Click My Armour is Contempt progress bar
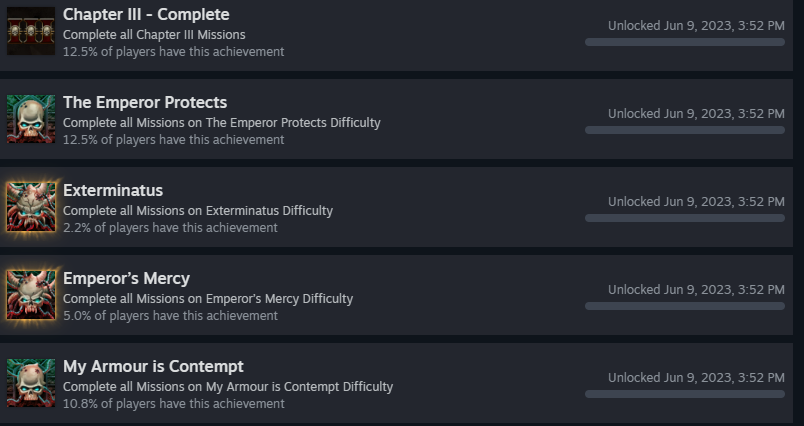Viewport: 804px width, 426px height. (x=685, y=394)
